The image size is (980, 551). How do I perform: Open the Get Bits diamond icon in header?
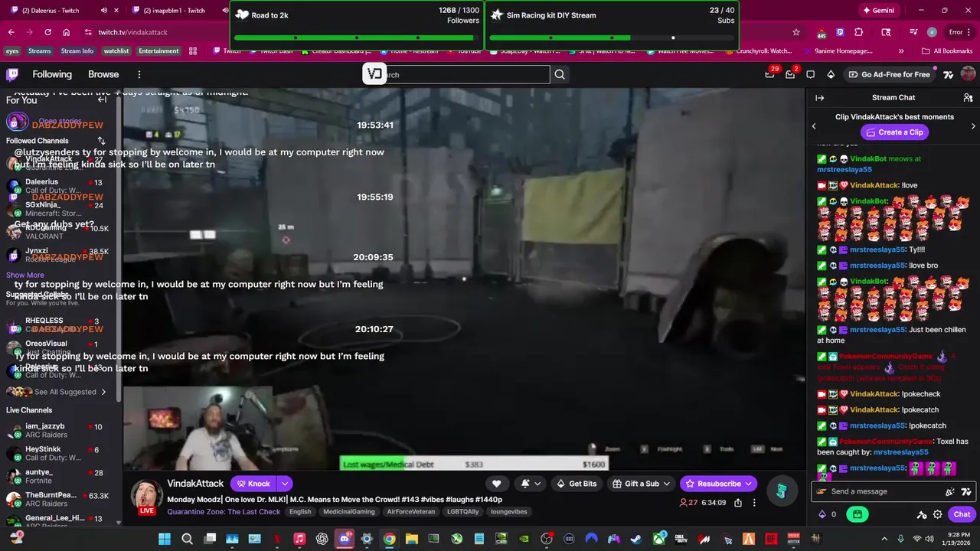pos(831,74)
